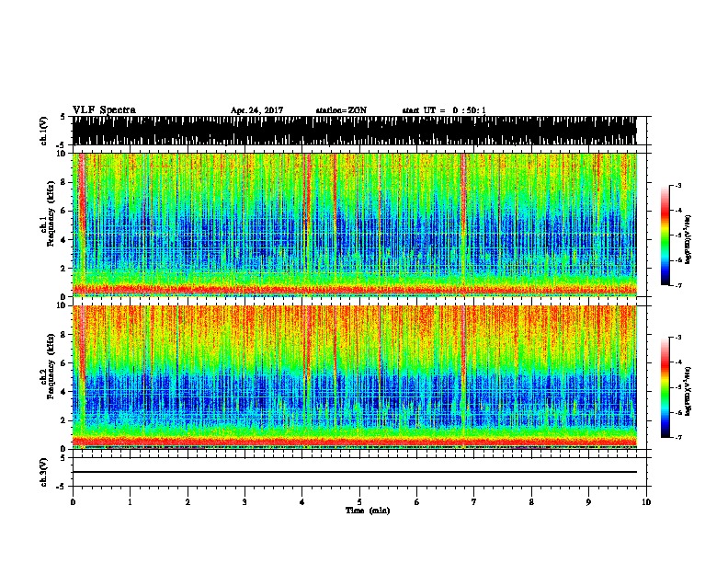This screenshot has height=563, width=728.
Task: Click the flat ch.3 voltage trace line
Action: tap(355, 472)
